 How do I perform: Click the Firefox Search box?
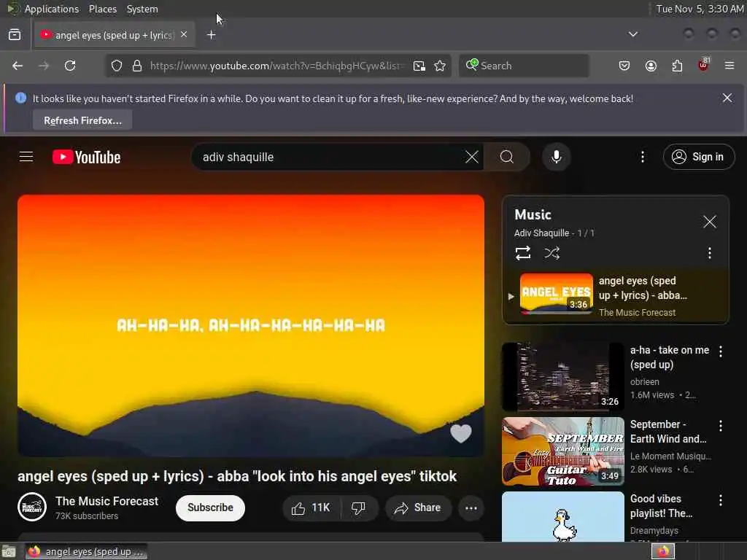pyautogui.click(x=524, y=66)
